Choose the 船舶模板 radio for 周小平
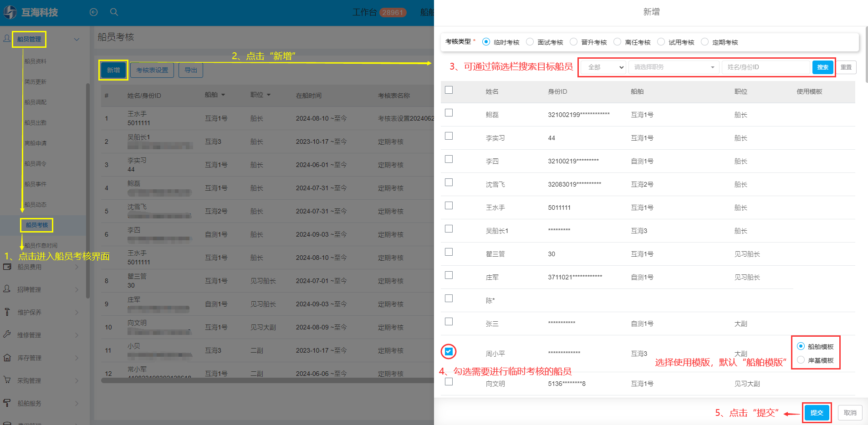This screenshot has height=425, width=868. 801,346
